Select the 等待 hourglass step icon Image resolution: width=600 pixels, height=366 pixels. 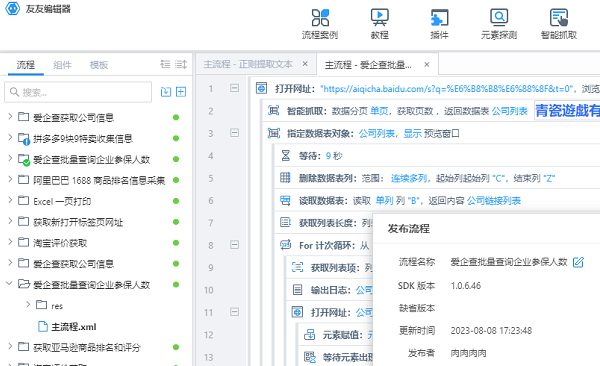point(285,155)
